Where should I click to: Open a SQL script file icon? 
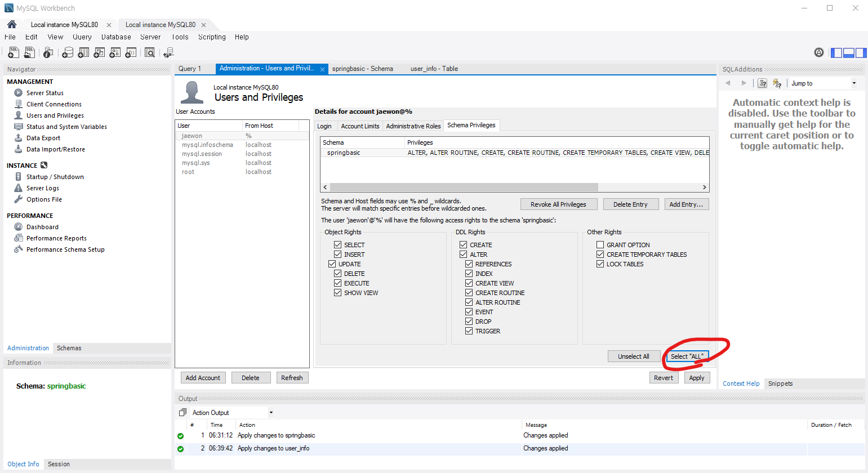(x=29, y=52)
